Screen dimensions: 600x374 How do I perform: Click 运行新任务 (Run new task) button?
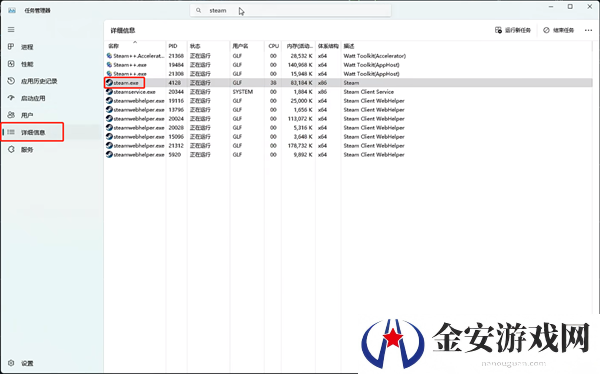[x=513, y=30]
